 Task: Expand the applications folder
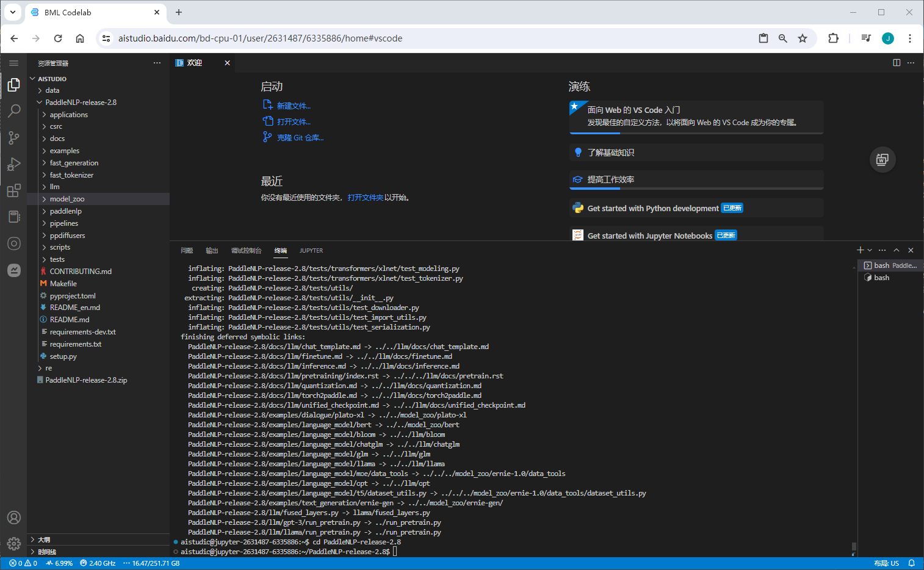tap(98, 115)
